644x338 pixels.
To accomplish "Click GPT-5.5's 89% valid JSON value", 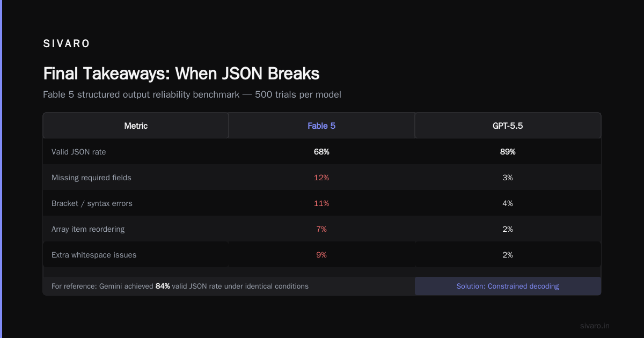I will 508,152.
